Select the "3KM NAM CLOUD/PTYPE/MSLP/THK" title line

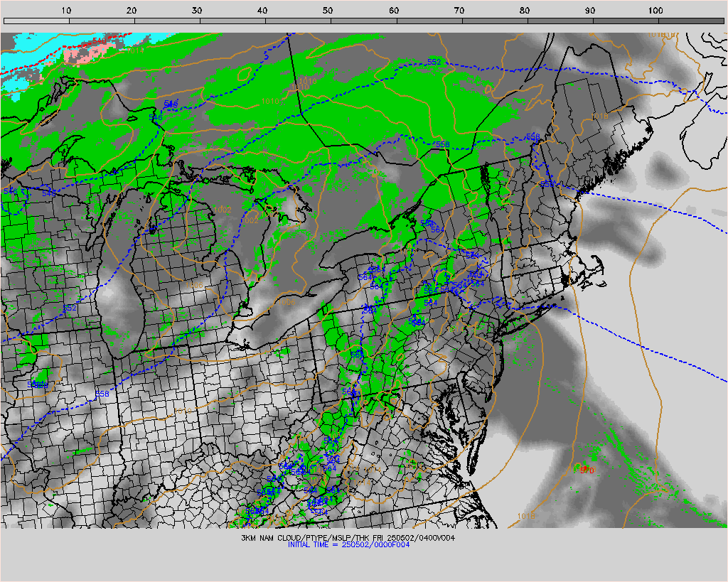pos(348,538)
